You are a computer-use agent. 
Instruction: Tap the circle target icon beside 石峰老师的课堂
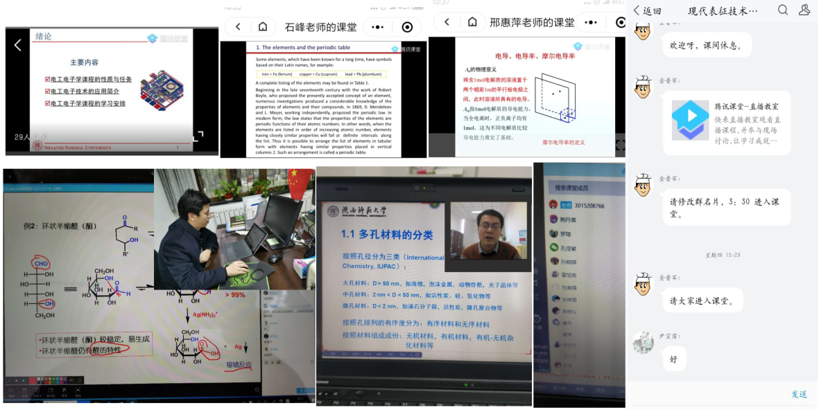point(407,27)
